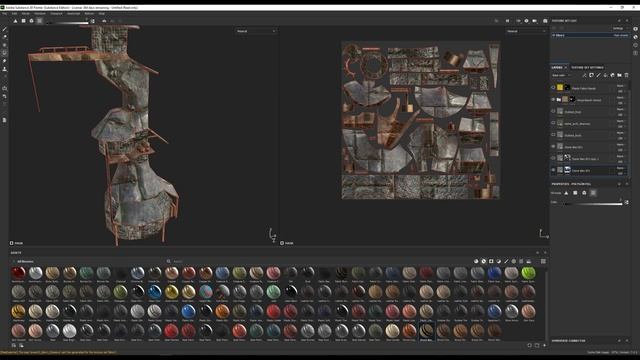
Task: Add an effect wand icon in Layers panel
Action: [x=584, y=75]
